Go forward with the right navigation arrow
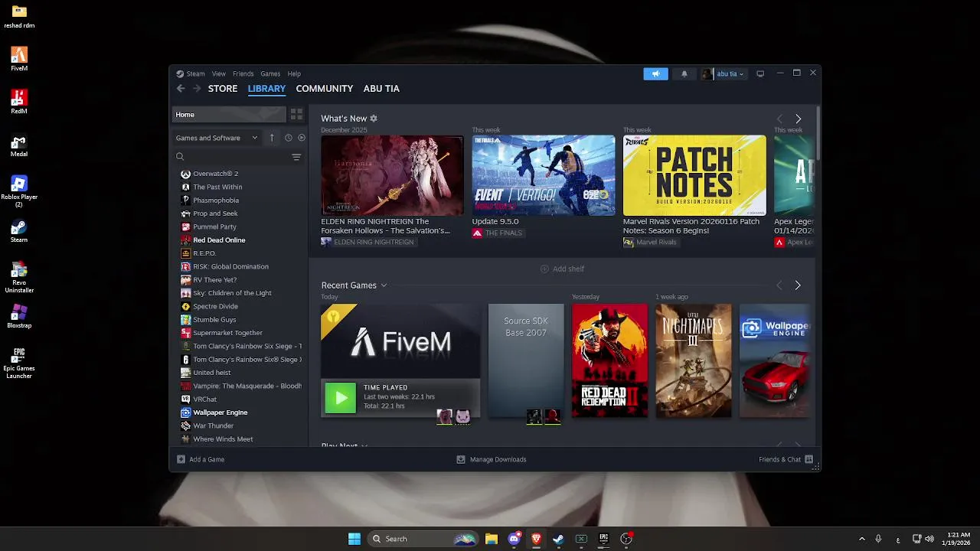980x551 pixels. 197,89
